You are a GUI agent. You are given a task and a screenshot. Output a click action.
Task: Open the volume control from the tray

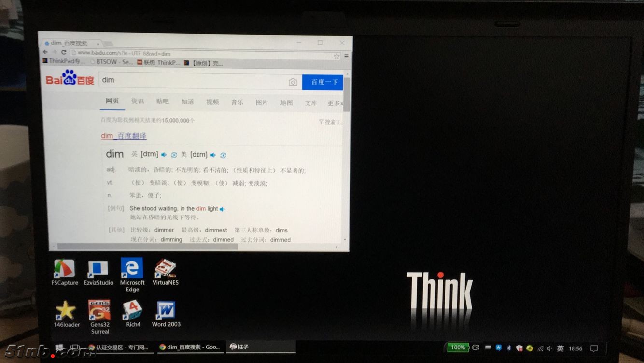click(x=550, y=348)
